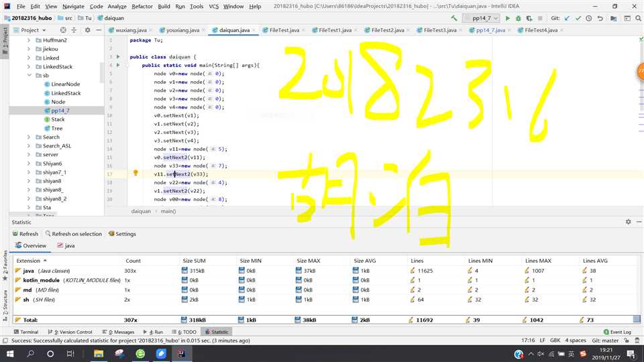The image size is (644, 362).
Task: Close the daiquan.java tab
Action: tap(254, 30)
